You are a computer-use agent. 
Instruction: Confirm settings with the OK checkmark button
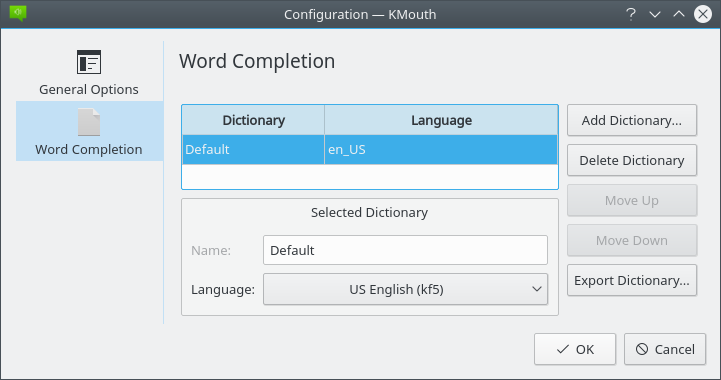pyautogui.click(x=575, y=349)
